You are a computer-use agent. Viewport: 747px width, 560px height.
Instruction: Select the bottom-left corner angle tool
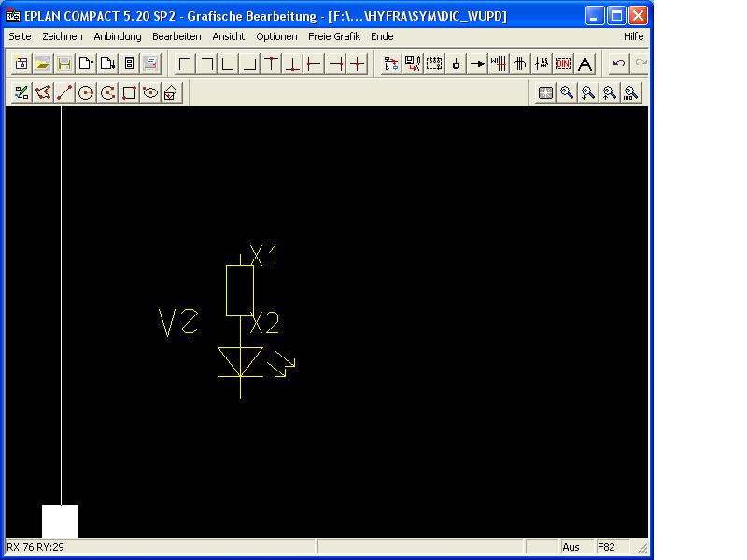tap(228, 63)
